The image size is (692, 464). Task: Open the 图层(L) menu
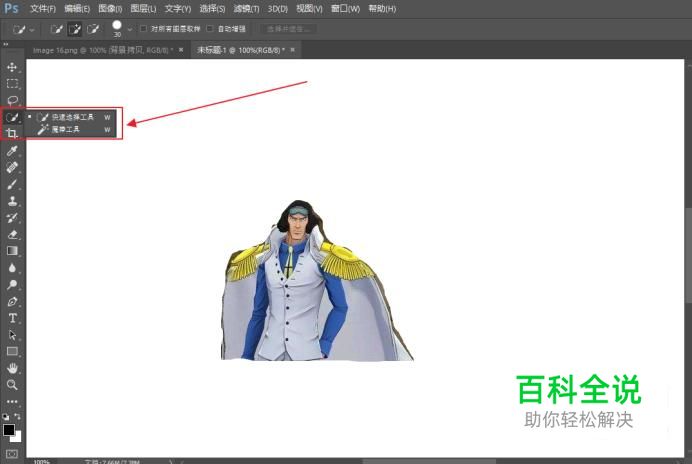(143, 9)
